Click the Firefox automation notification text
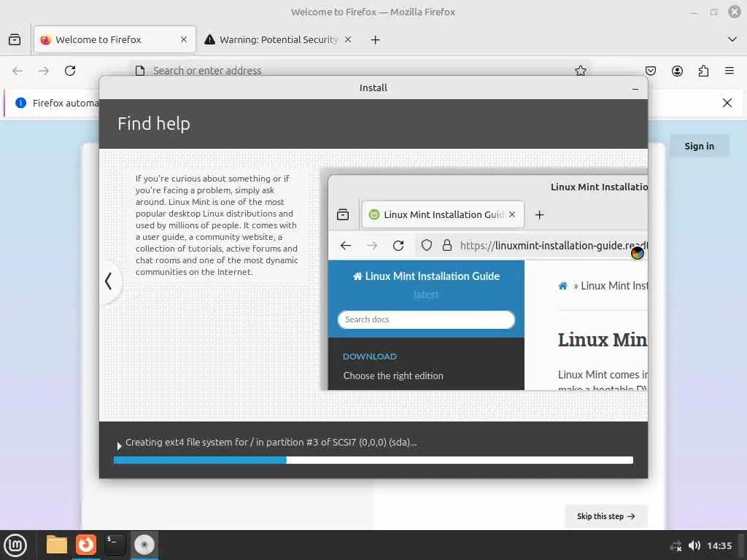Screen dimensions: 747x560 pos(66,103)
